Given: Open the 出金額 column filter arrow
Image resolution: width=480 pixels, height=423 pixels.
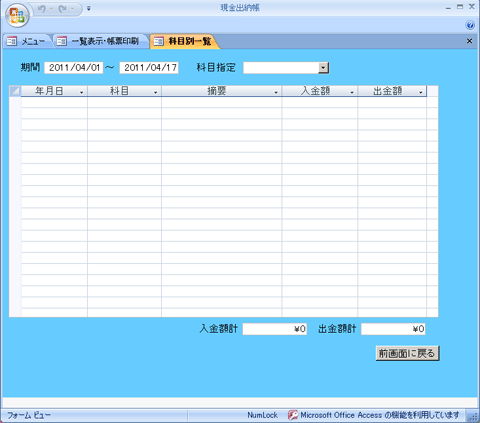Looking at the screenshot, I should point(421,92).
